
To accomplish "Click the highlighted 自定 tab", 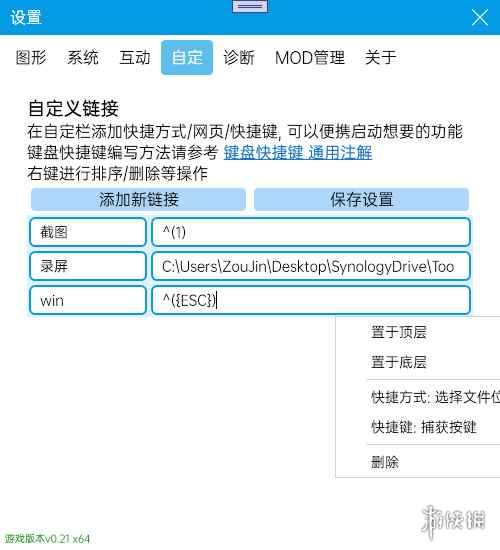I will (x=187, y=58).
